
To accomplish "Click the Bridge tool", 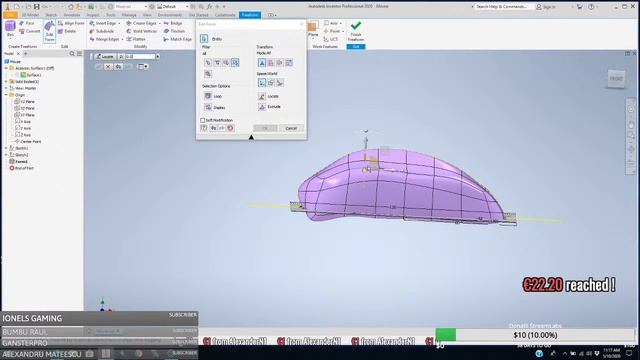I will click(x=173, y=23).
